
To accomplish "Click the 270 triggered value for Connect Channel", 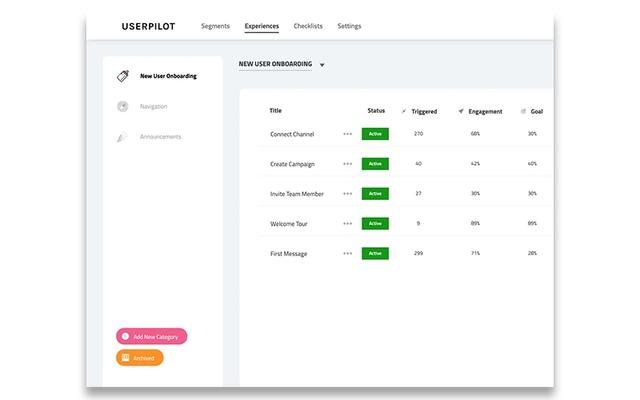I will coord(418,133).
